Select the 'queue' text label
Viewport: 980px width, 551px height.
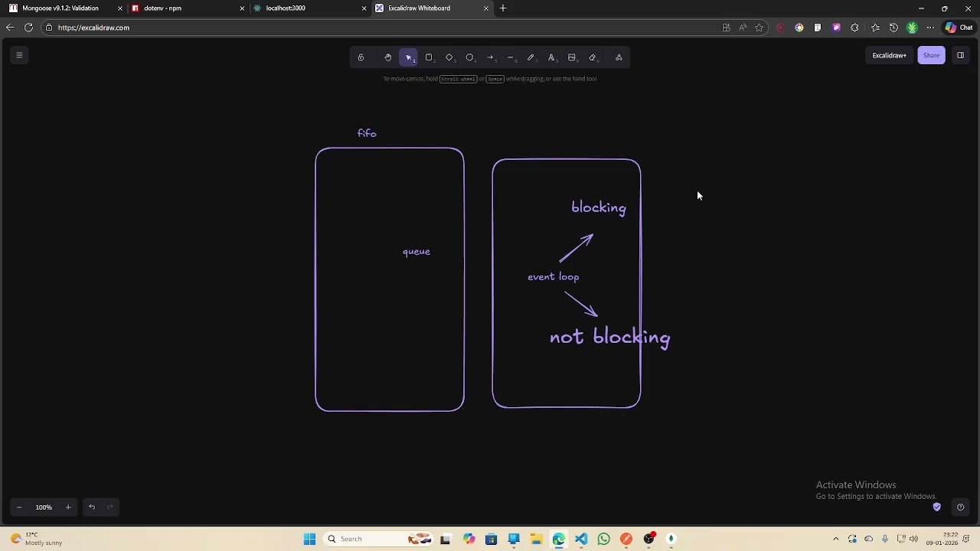coord(416,252)
